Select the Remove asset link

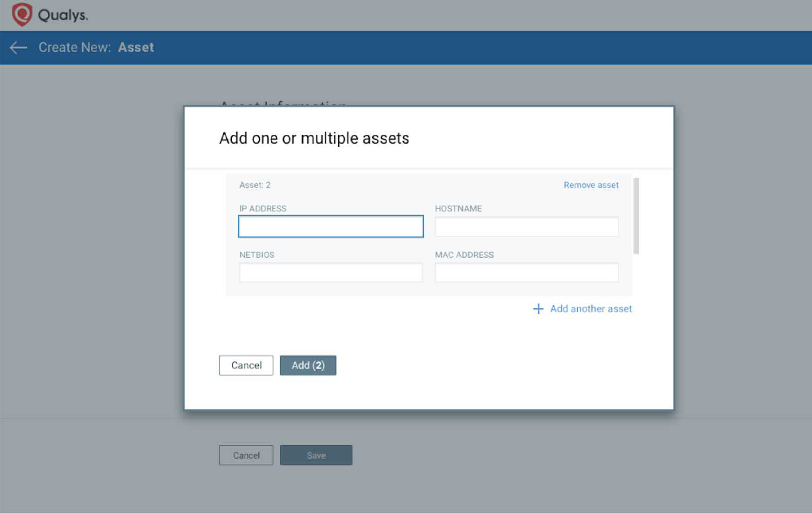click(591, 185)
